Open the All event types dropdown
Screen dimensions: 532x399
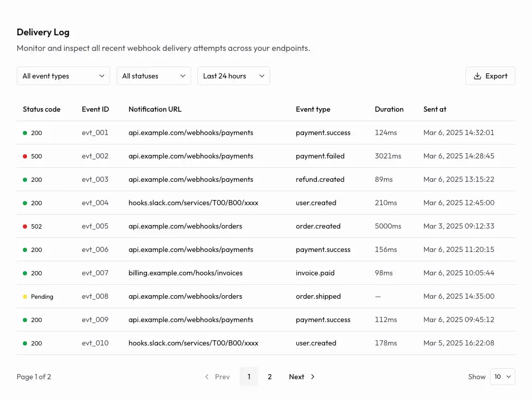(63, 76)
